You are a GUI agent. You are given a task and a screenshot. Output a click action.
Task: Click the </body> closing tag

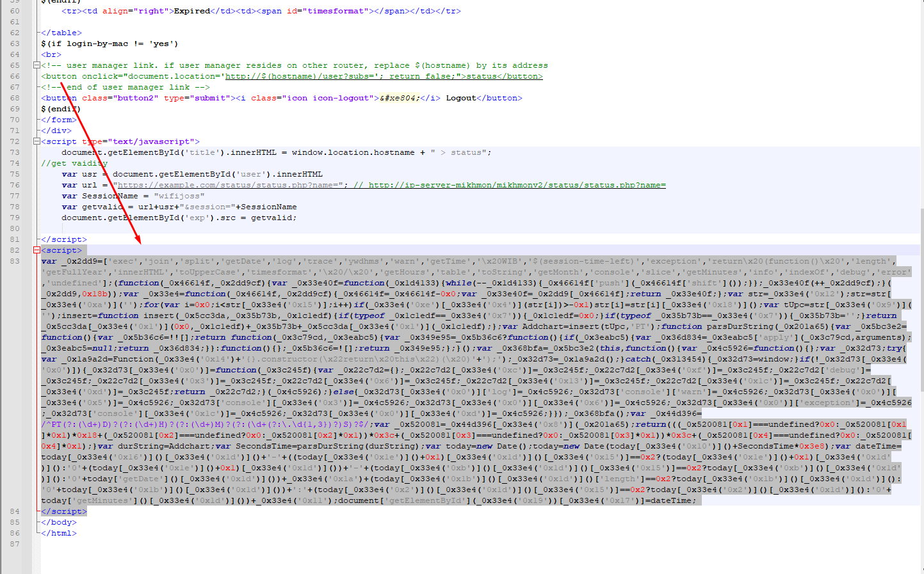click(x=59, y=522)
